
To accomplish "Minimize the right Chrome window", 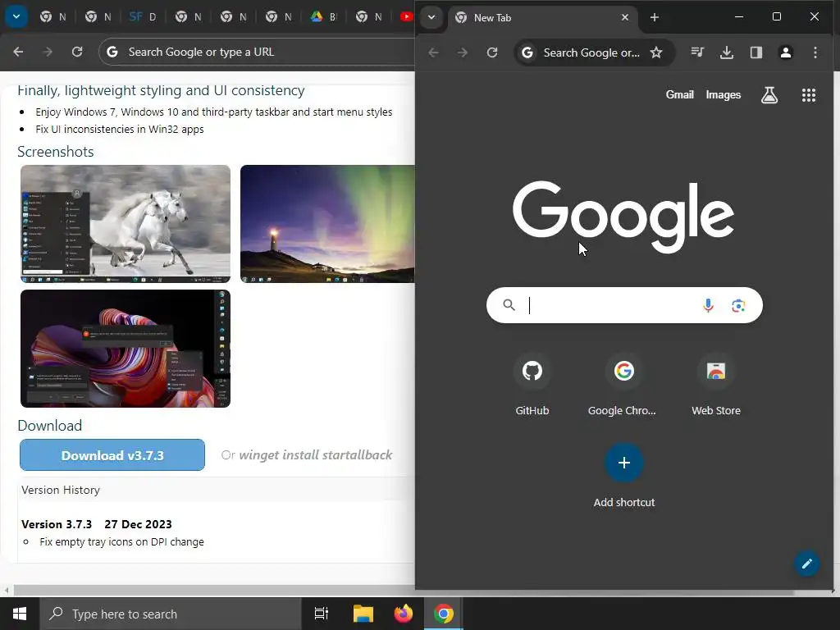I will click(739, 17).
